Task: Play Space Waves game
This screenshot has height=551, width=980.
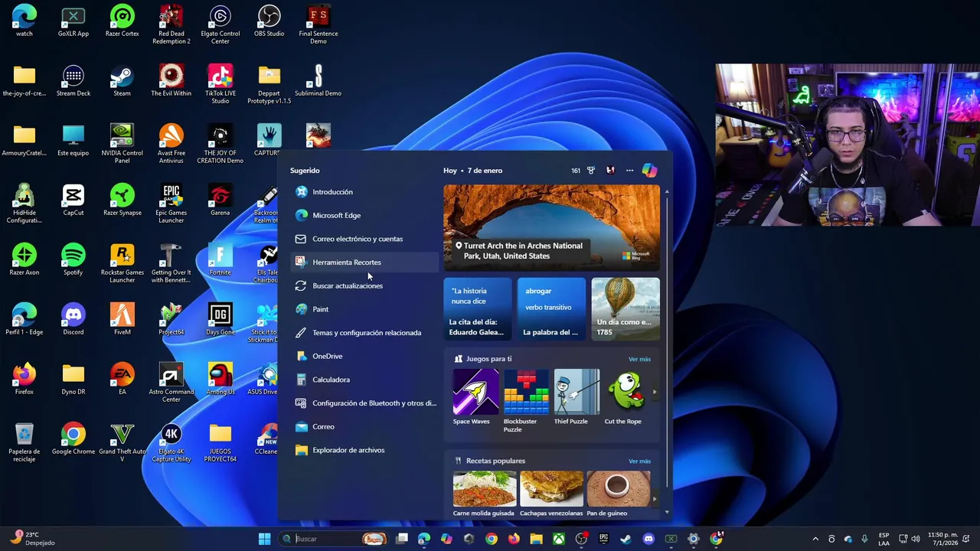Action: click(475, 397)
